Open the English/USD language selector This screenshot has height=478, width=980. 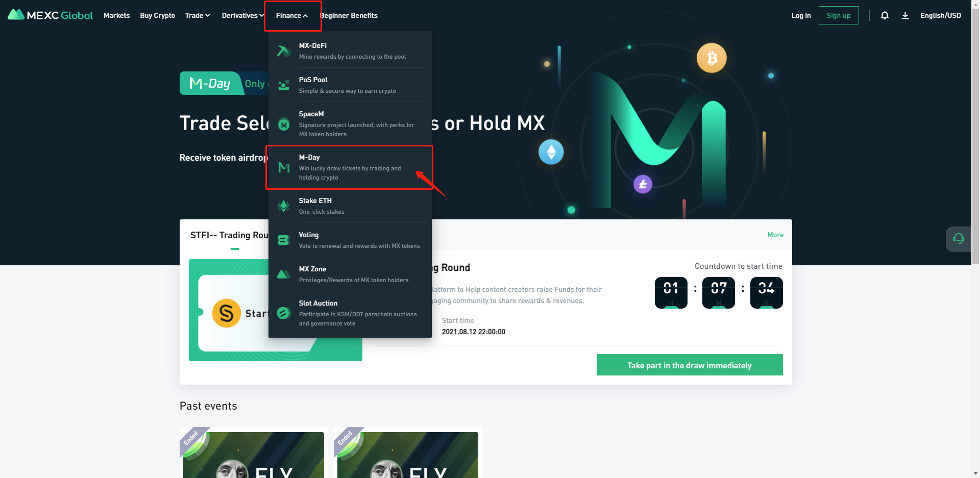[x=941, y=15]
